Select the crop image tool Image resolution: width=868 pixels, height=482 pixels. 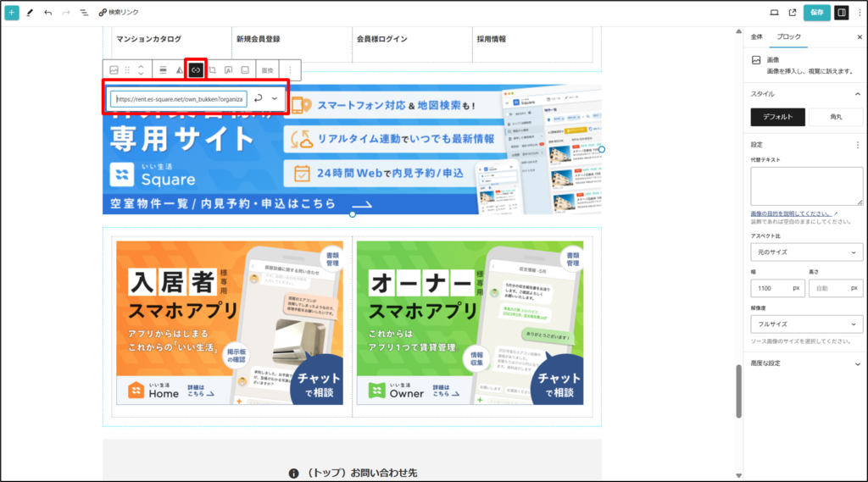click(213, 69)
